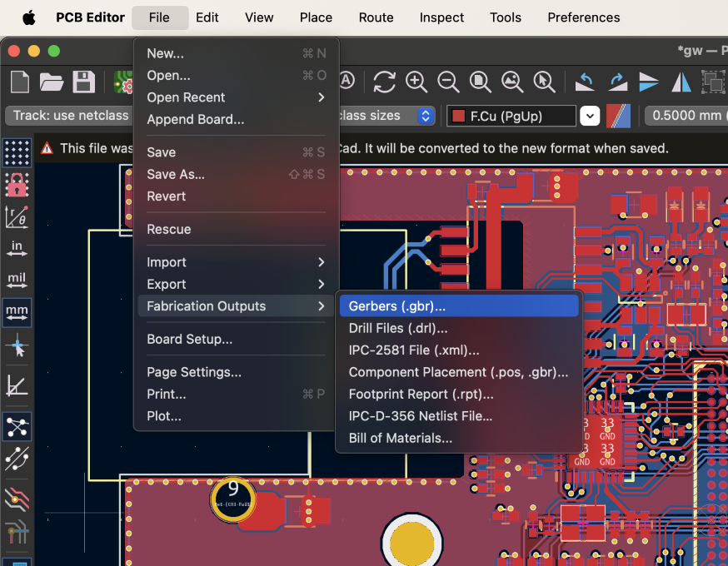Screen dimensions: 728x566
Task: Select millimeters unit button
Action: click(x=17, y=313)
